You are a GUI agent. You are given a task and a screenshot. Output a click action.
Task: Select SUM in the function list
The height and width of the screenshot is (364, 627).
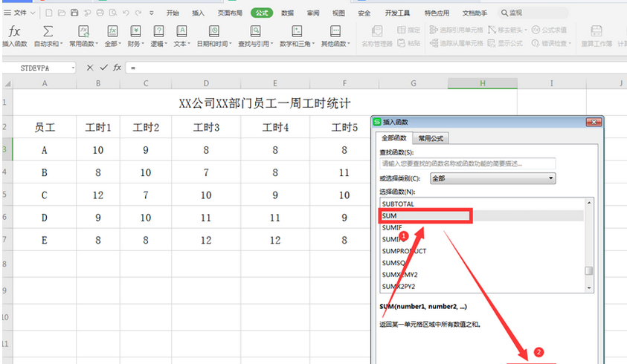point(481,215)
